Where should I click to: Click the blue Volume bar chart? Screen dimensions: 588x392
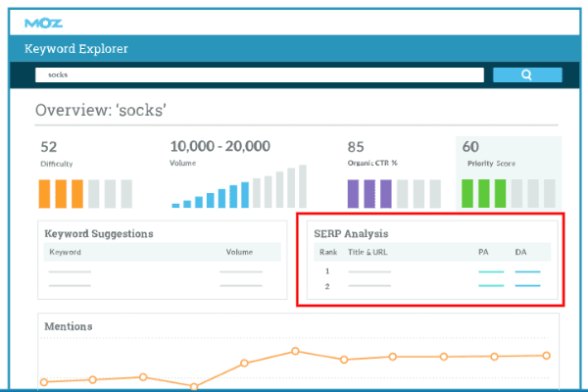[239, 186]
